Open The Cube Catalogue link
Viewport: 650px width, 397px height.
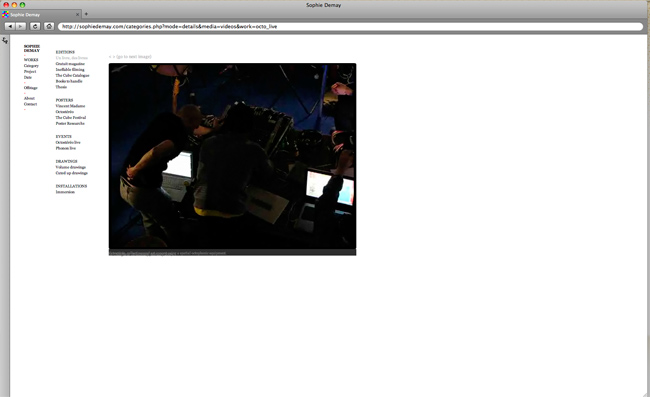[73, 75]
